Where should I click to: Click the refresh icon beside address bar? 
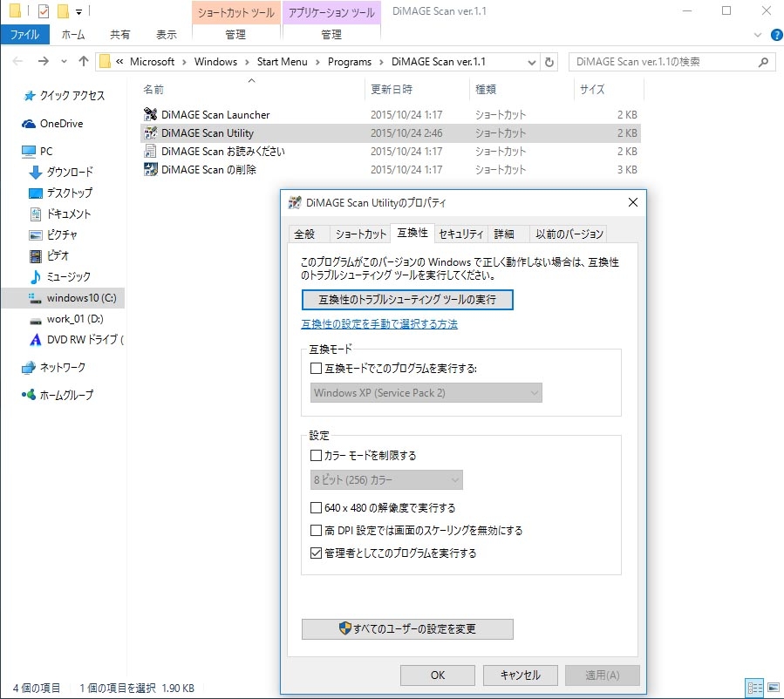[549, 62]
